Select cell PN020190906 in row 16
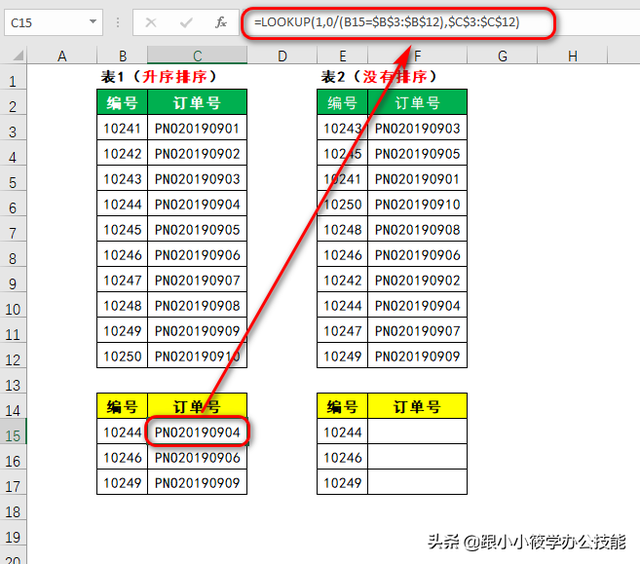The width and height of the screenshot is (640, 564). click(197, 457)
